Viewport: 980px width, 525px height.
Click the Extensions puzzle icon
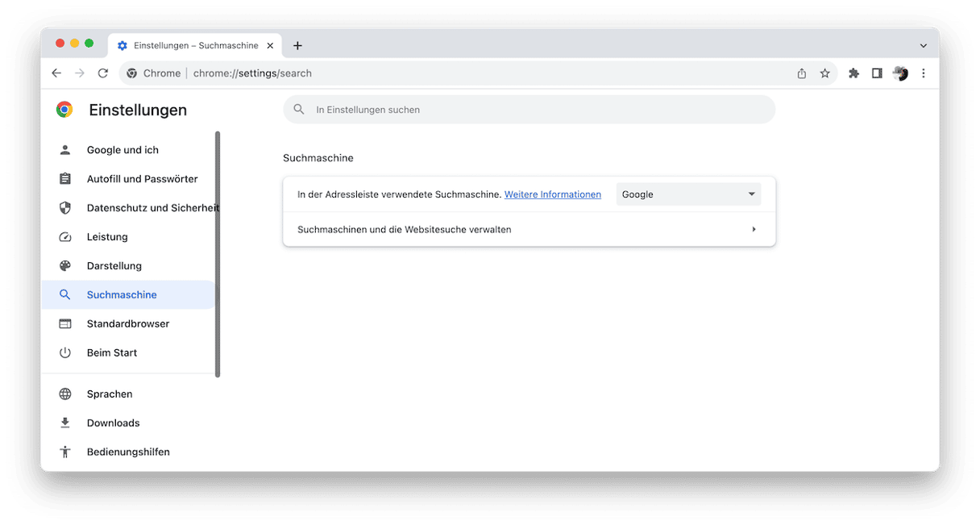pyautogui.click(x=853, y=73)
